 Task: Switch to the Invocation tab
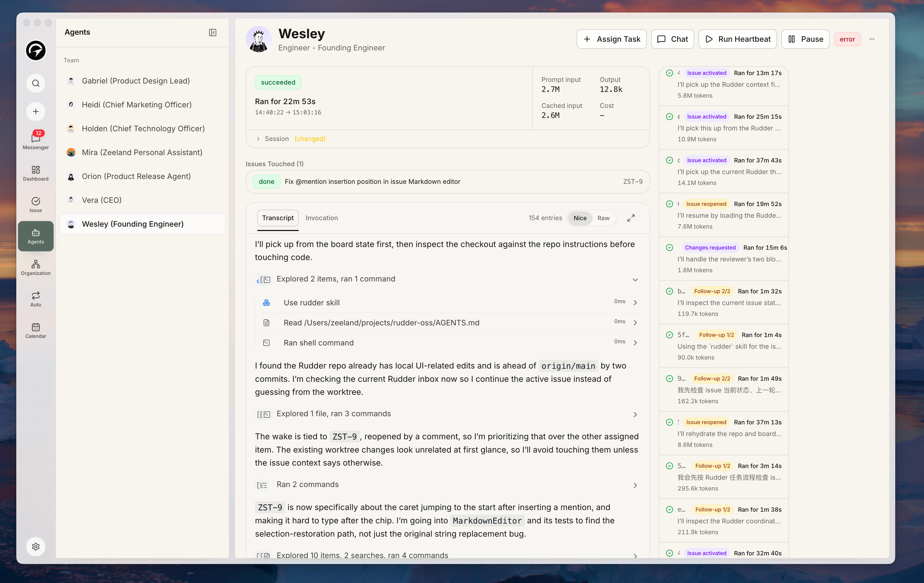(321, 218)
